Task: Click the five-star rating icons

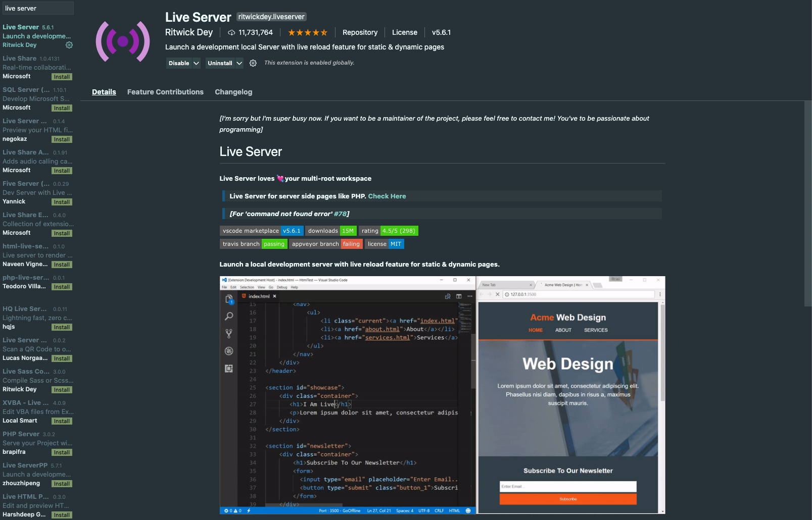Action: (308, 32)
